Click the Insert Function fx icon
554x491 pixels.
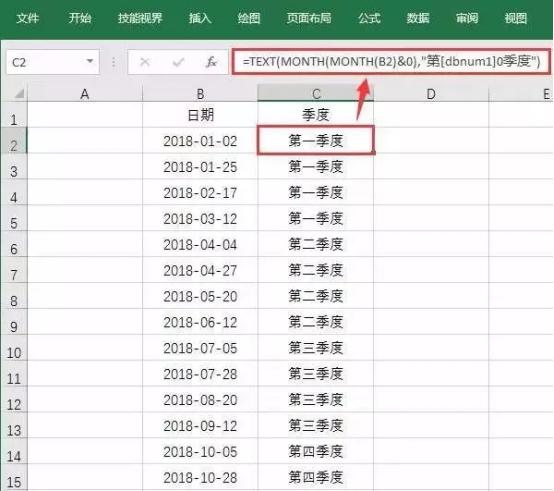coord(211,62)
